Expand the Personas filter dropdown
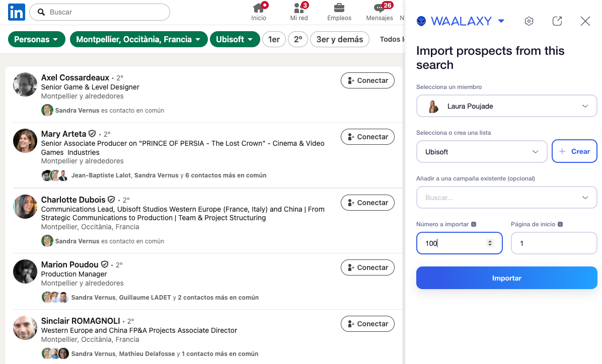 coord(37,39)
